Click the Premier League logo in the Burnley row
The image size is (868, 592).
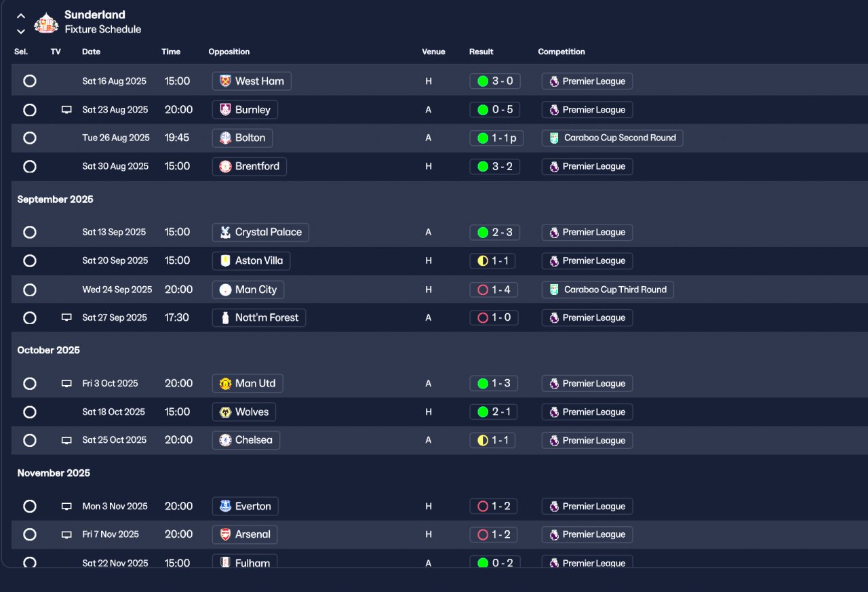pos(554,110)
